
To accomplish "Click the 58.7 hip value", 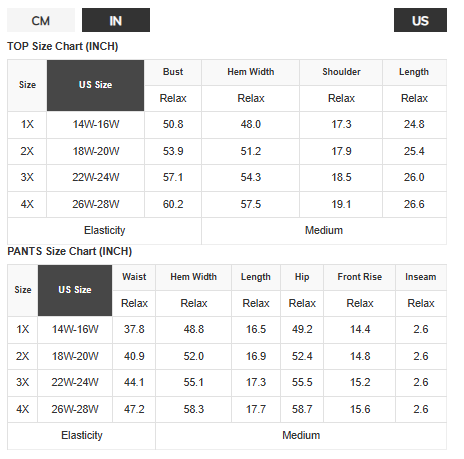I will (x=302, y=409).
